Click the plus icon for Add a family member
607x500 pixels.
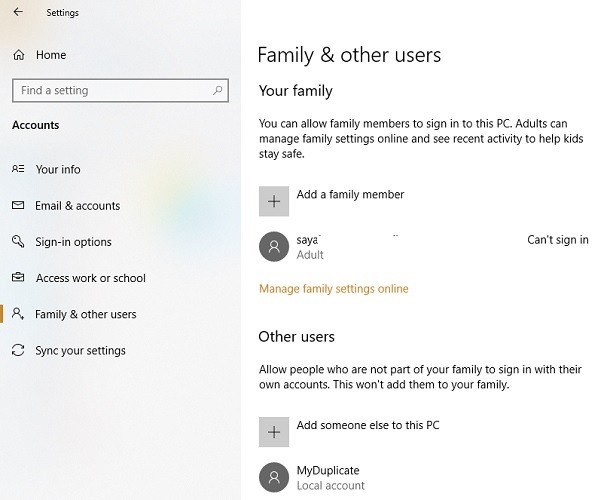coord(274,200)
